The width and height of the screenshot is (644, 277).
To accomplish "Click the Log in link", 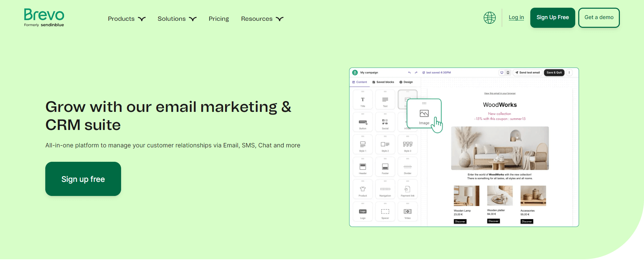I will point(516,17).
